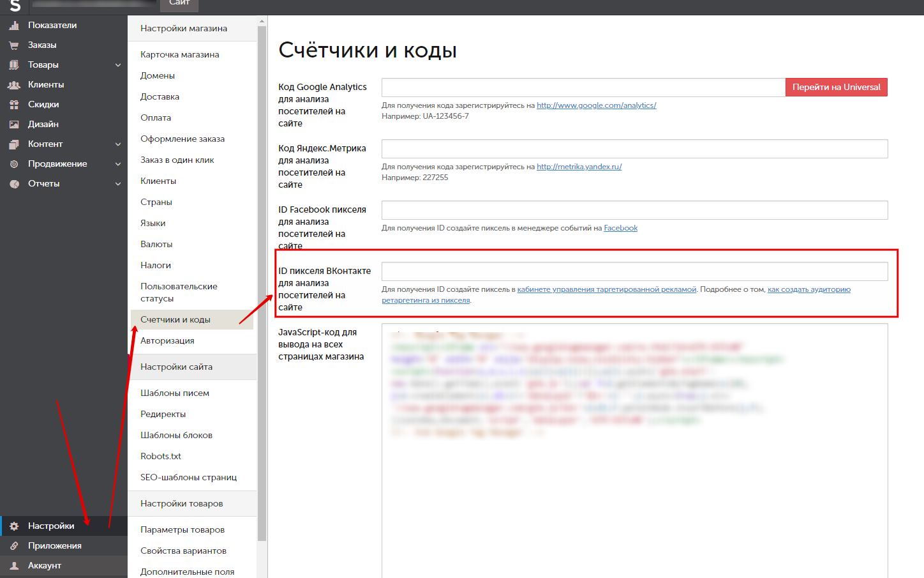Open the Показатели section

(x=52, y=26)
